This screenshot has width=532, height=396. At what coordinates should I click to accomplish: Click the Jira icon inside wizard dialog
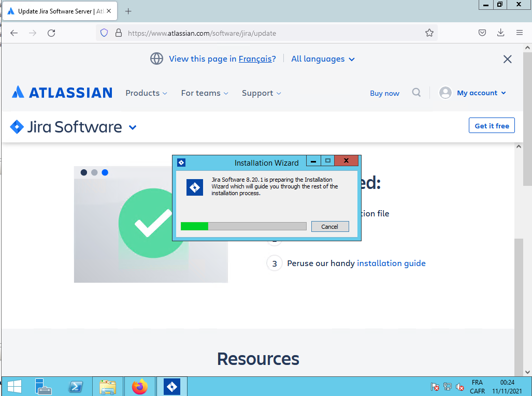pos(195,187)
